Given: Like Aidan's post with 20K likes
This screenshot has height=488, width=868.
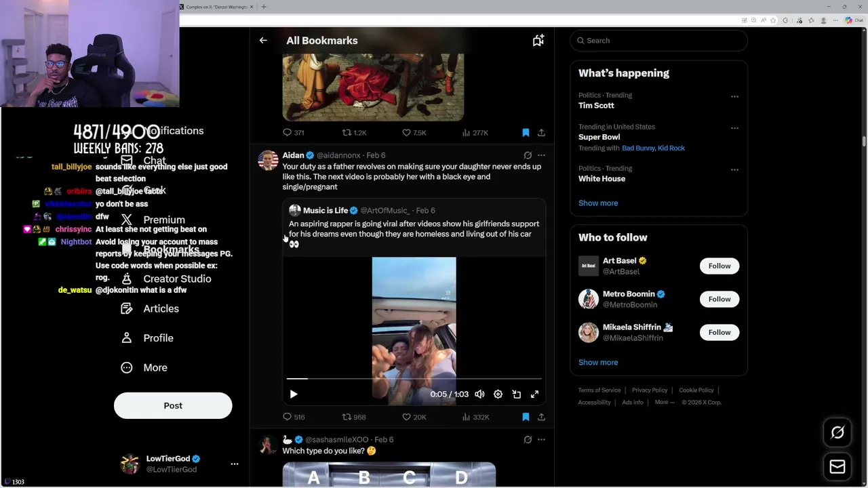Looking at the screenshot, I should [414, 417].
